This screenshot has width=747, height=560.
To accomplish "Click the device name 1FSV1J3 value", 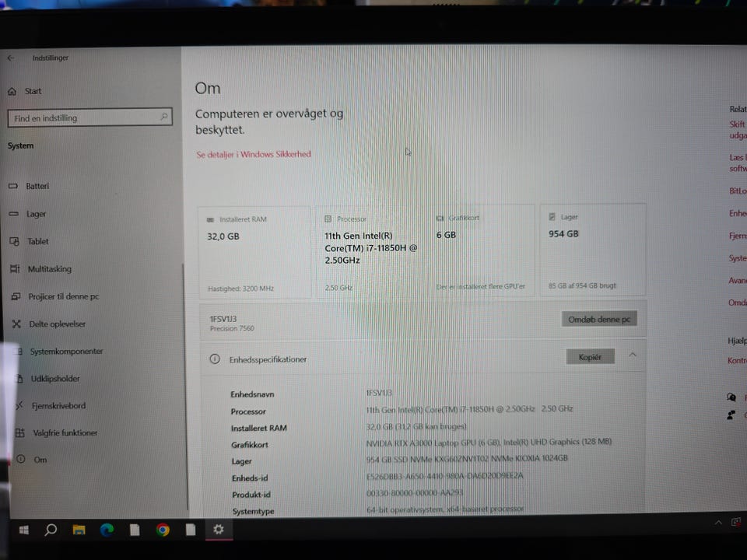I will pos(379,393).
